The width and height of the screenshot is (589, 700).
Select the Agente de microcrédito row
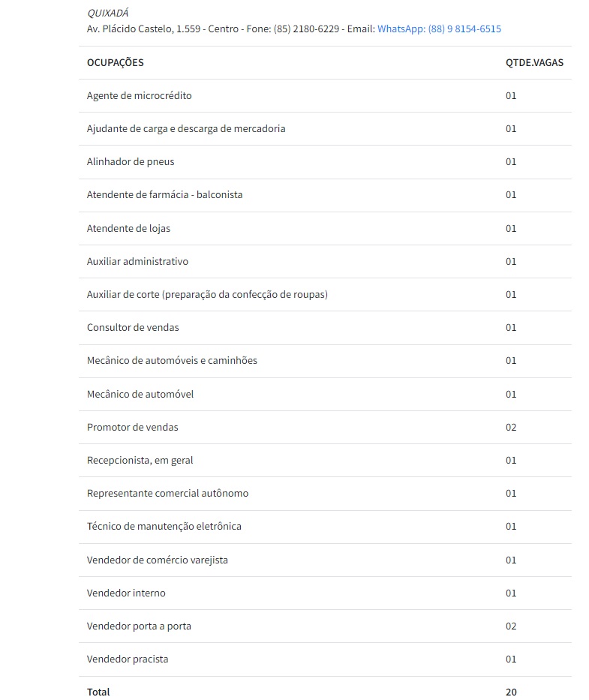[x=140, y=96]
